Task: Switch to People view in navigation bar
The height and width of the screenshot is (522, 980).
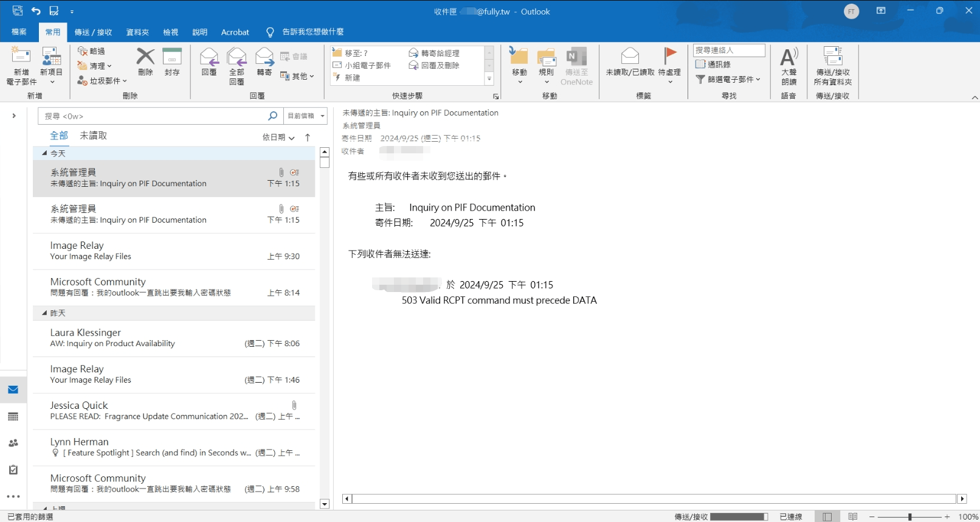Action: [x=13, y=444]
